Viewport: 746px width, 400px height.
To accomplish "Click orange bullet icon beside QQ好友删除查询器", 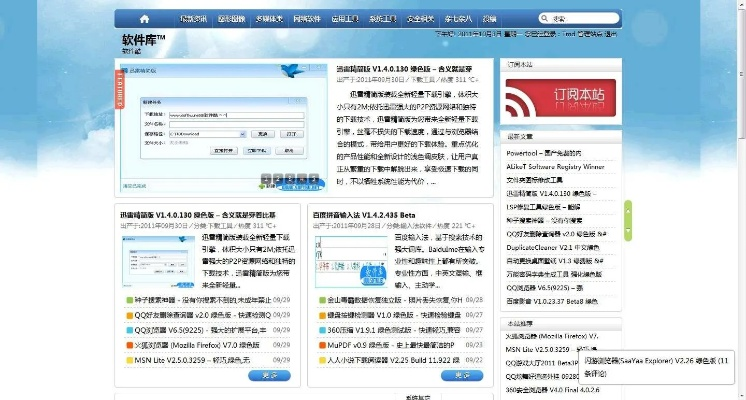I will pyautogui.click(x=129, y=314).
